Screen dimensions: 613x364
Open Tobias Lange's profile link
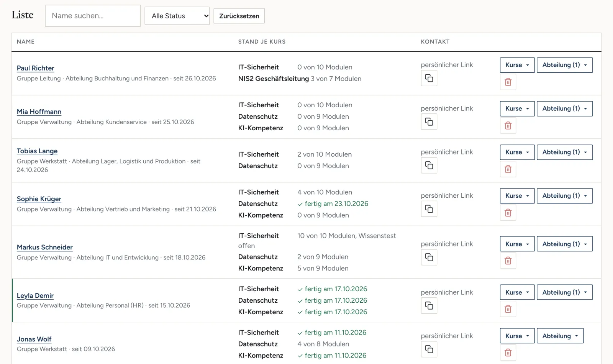point(37,151)
